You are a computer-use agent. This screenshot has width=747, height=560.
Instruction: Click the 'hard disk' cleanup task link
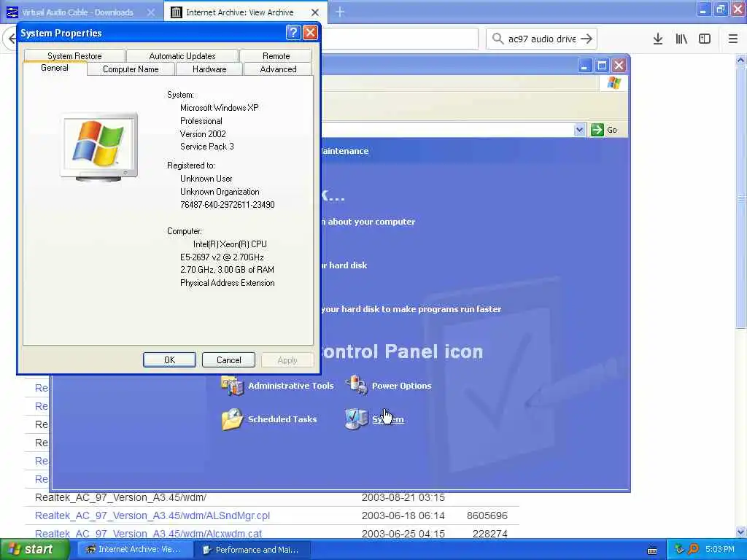click(x=344, y=265)
